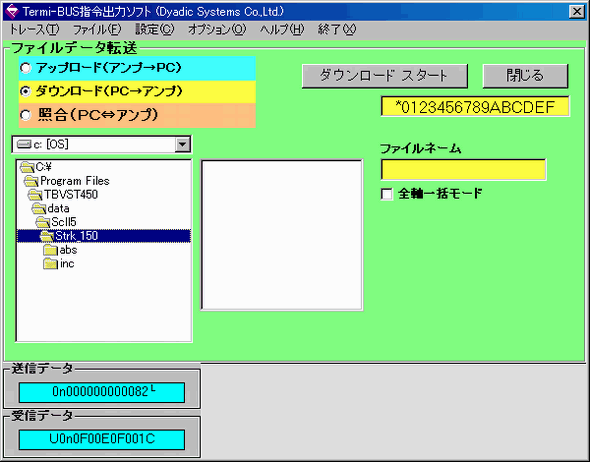This screenshot has width=590, height=462.
Task: Click the C:¥ root folder icon
Action: pos(27,167)
